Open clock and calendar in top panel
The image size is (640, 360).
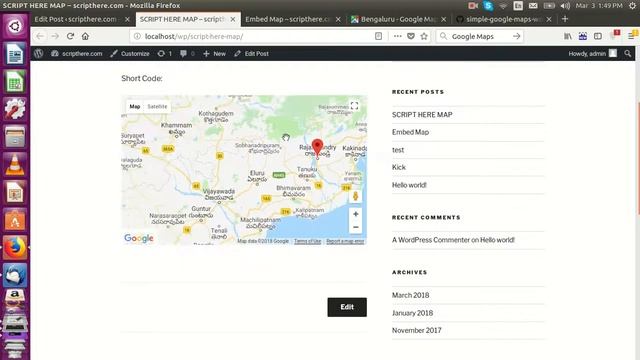coord(599,5)
